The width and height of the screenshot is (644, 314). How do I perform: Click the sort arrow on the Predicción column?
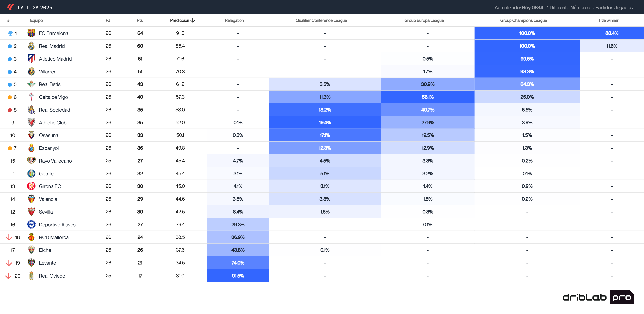click(193, 20)
